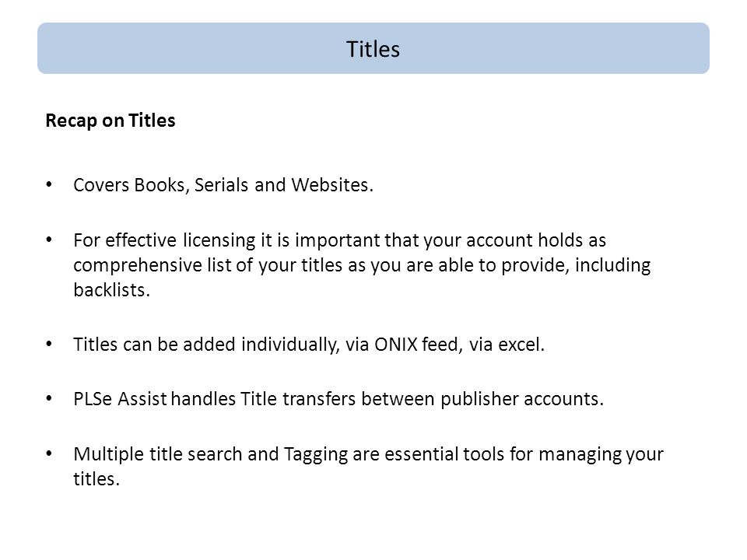Click the bullet before PLSe Assist

tap(49, 398)
